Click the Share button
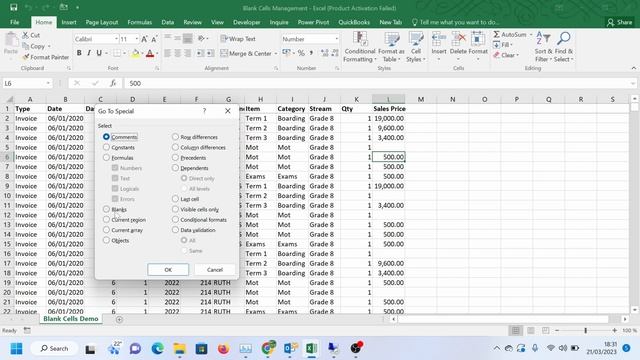This screenshot has width=640, height=360. pyautogui.click(x=620, y=22)
